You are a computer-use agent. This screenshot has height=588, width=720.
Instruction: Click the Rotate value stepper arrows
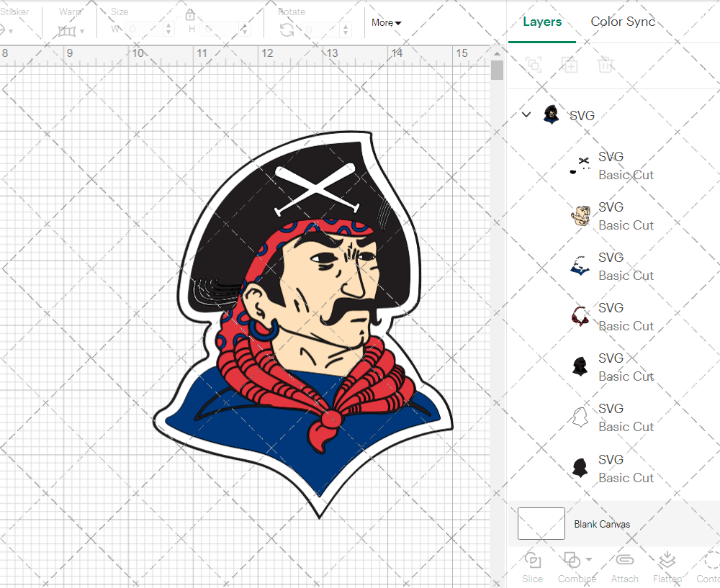coord(346,30)
